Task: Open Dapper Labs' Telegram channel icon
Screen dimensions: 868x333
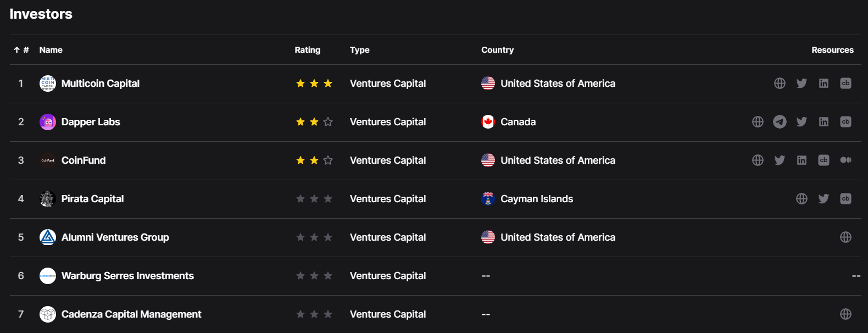Action: tap(780, 122)
